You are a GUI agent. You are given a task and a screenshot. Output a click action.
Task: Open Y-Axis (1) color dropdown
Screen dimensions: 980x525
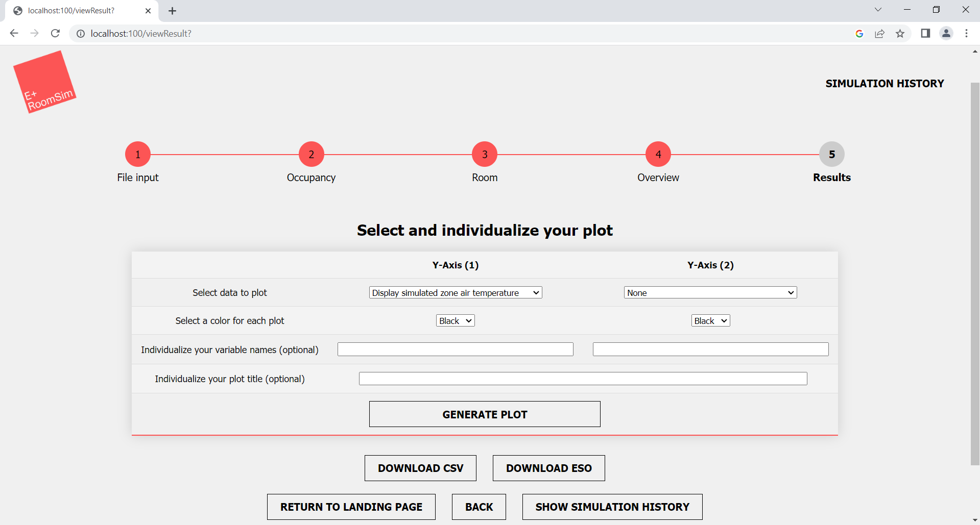455,321
